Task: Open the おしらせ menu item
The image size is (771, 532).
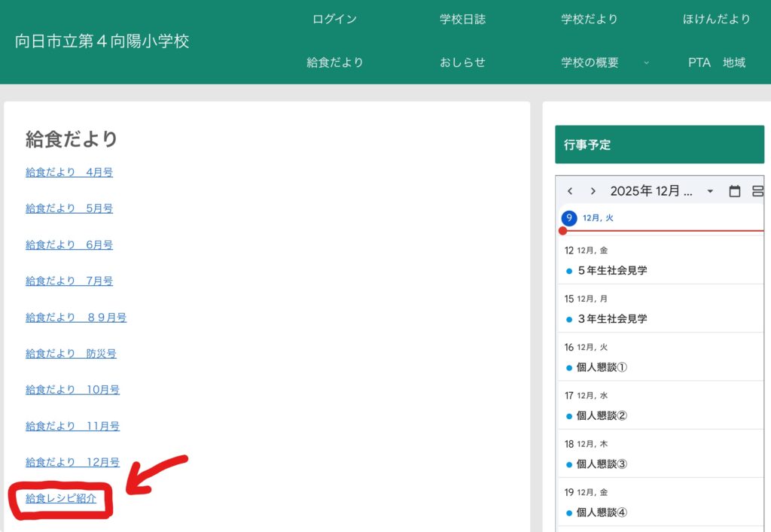Action: [462, 62]
